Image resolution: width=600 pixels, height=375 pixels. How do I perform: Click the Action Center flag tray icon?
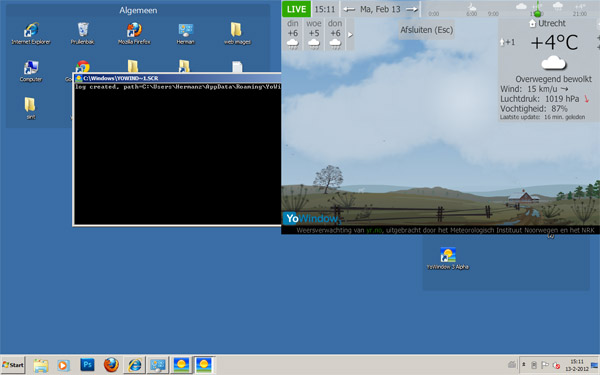point(545,365)
